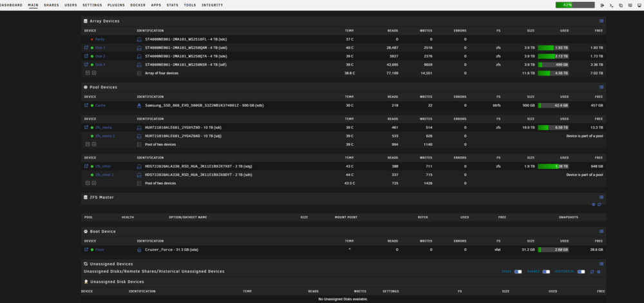Viewport: 644px width, 303px height.
Task: Open the Integrity menu item
Action: click(x=213, y=5)
